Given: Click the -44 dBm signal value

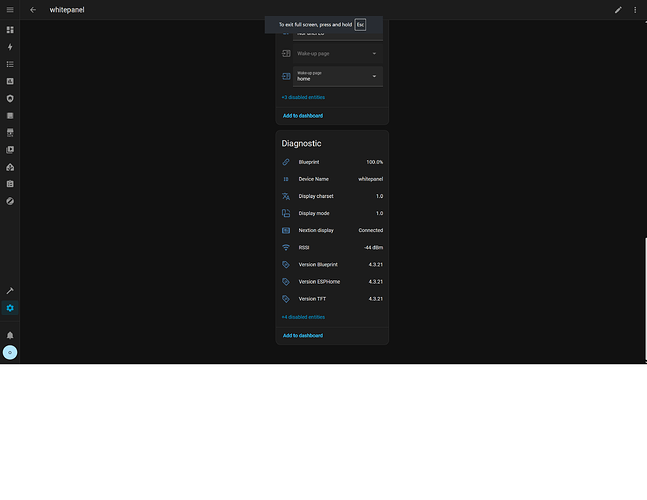Looking at the screenshot, I should tap(373, 248).
